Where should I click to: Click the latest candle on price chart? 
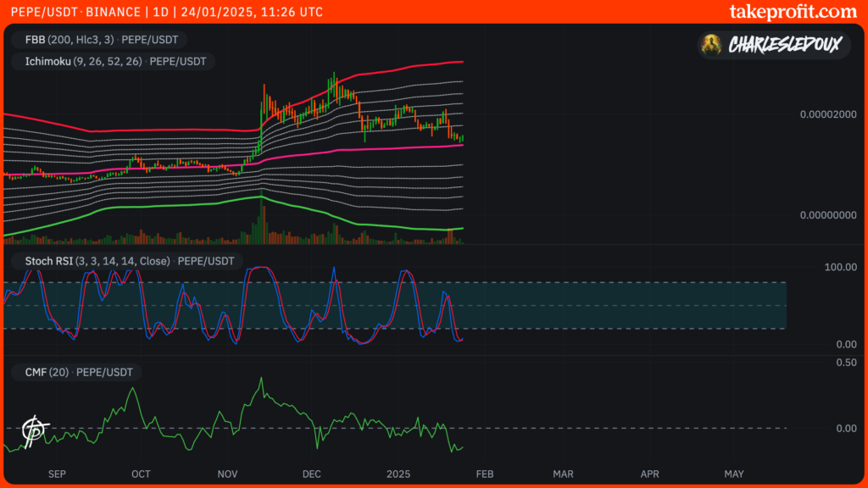click(x=462, y=137)
